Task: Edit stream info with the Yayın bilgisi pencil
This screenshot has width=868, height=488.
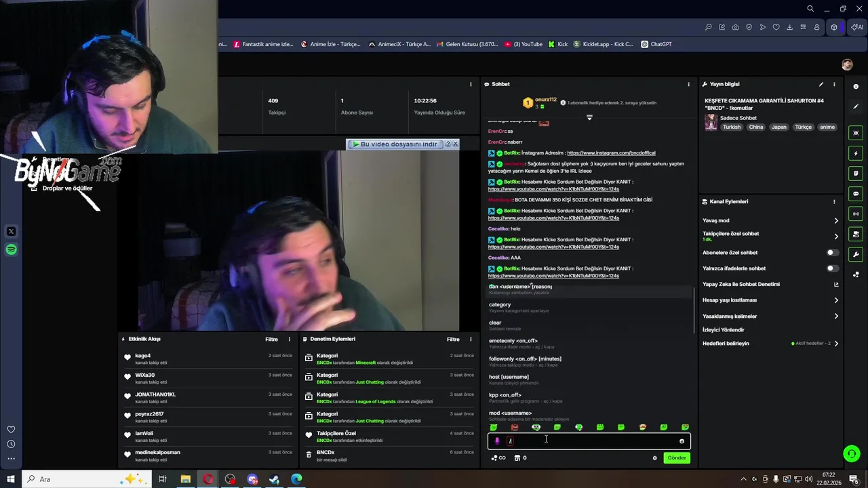Action: click(x=821, y=84)
